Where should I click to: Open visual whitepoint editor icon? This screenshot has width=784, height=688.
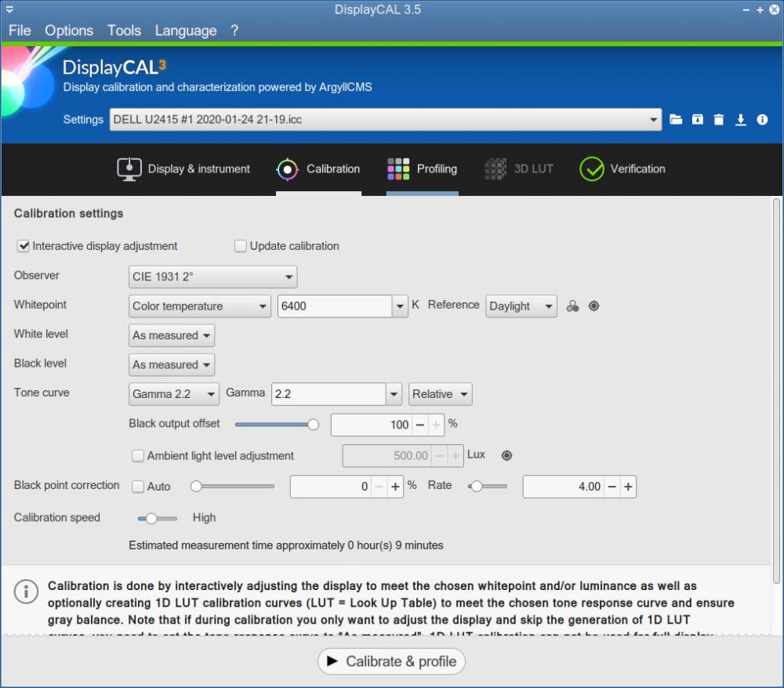[x=572, y=306]
